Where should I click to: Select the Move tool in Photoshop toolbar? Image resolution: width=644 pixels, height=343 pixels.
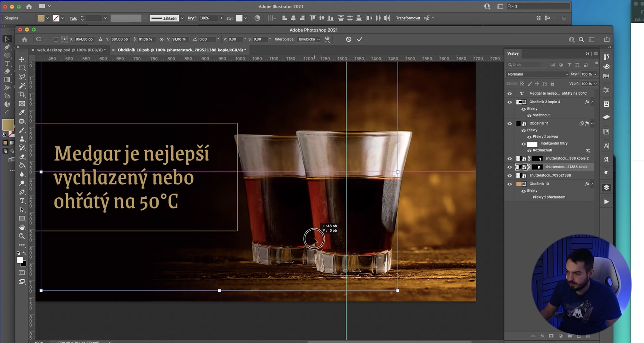point(22,59)
